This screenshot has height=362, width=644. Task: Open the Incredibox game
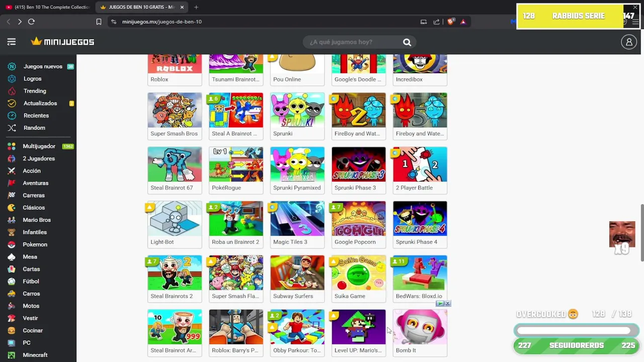pos(420,70)
